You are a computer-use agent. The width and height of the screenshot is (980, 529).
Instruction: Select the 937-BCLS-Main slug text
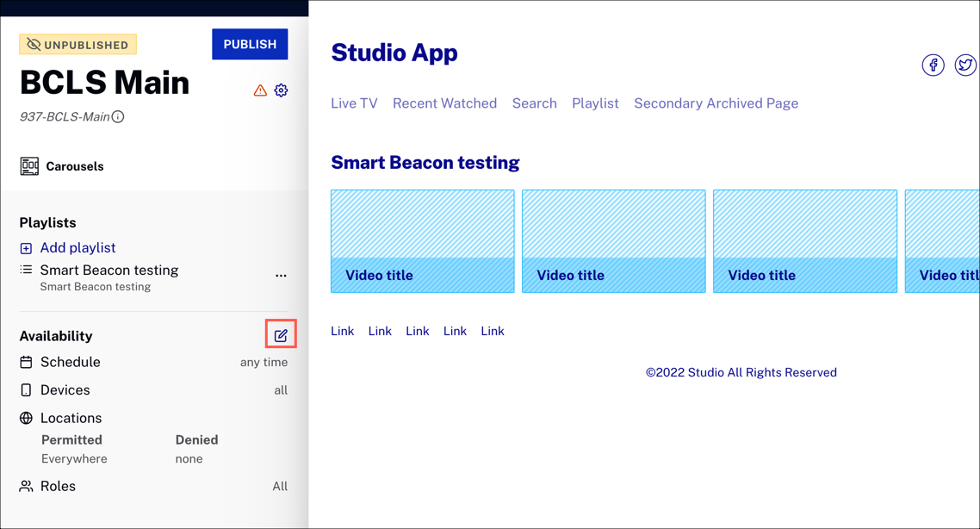65,117
